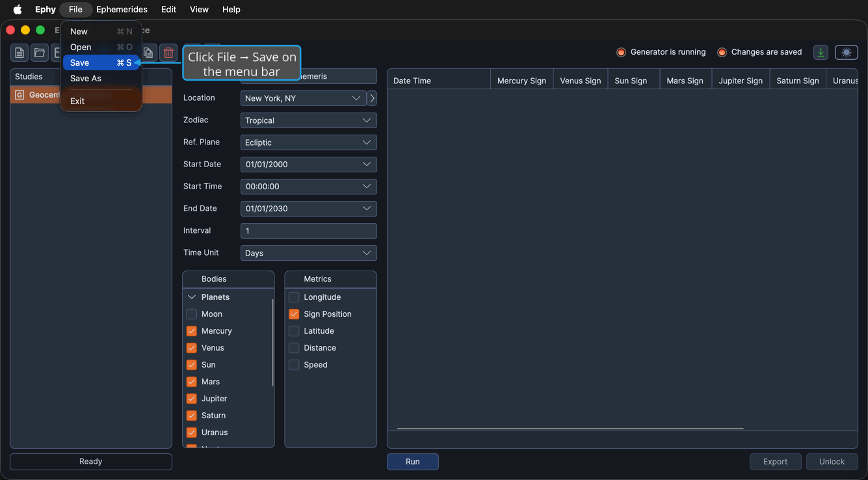The width and height of the screenshot is (868, 480).
Task: Click the green download icon
Action: tap(821, 53)
